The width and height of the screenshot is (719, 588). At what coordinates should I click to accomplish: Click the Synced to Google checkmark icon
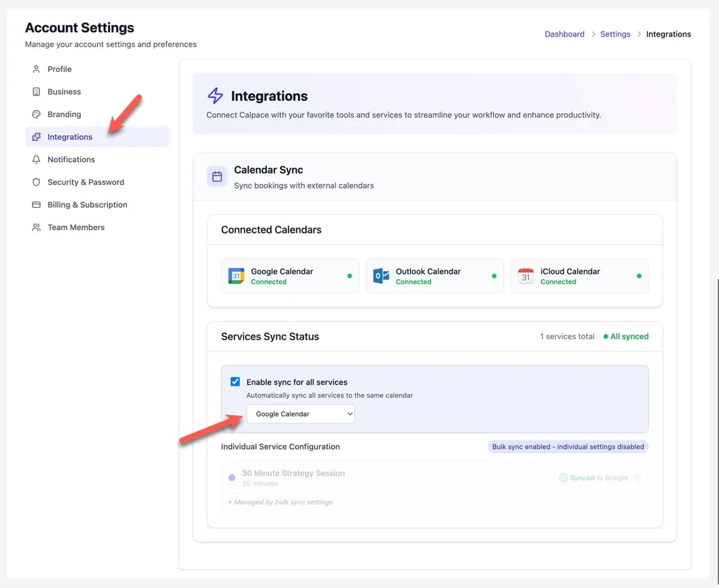point(563,478)
